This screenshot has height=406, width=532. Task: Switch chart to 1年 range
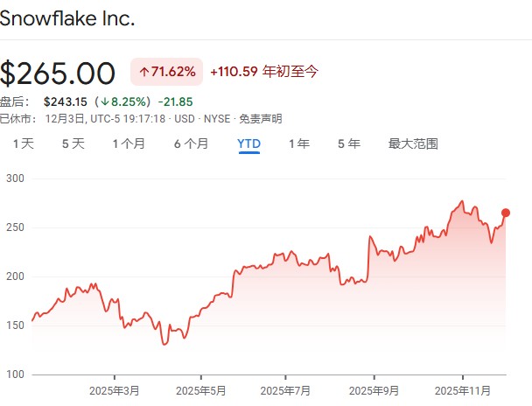pyautogui.click(x=299, y=143)
